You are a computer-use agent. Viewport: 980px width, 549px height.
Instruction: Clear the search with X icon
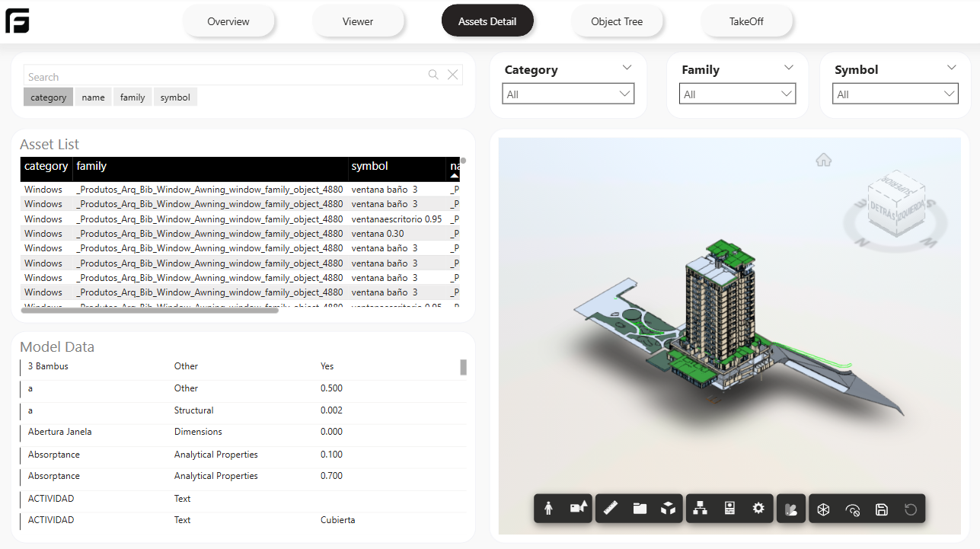452,75
